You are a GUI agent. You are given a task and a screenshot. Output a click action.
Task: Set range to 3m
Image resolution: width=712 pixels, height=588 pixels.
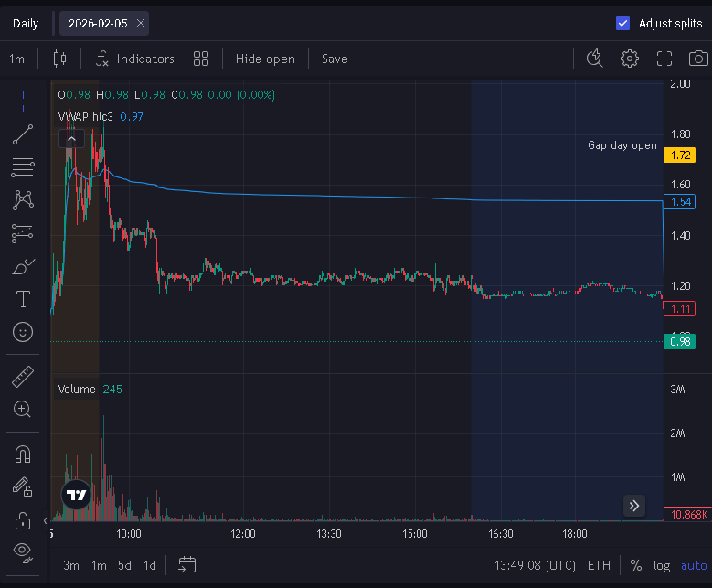click(x=71, y=565)
